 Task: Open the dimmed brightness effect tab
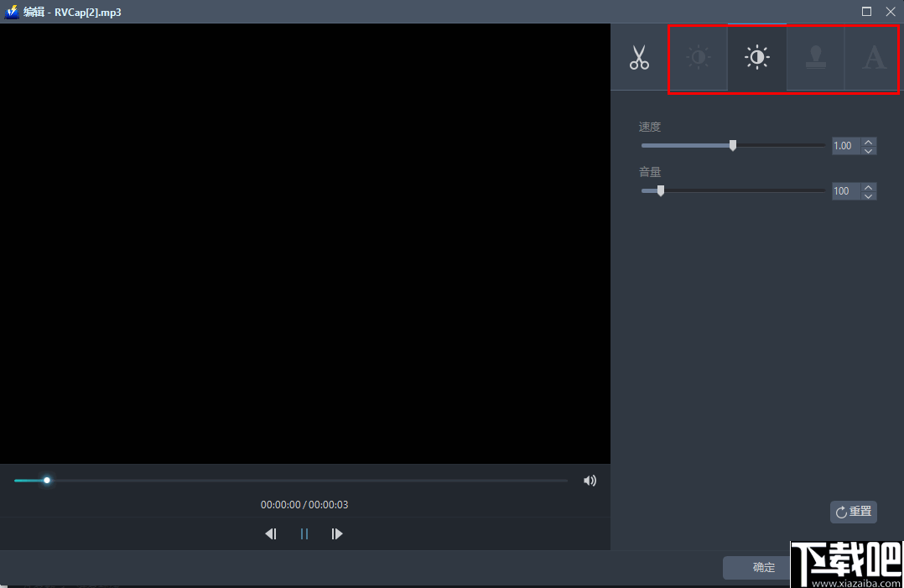699,57
